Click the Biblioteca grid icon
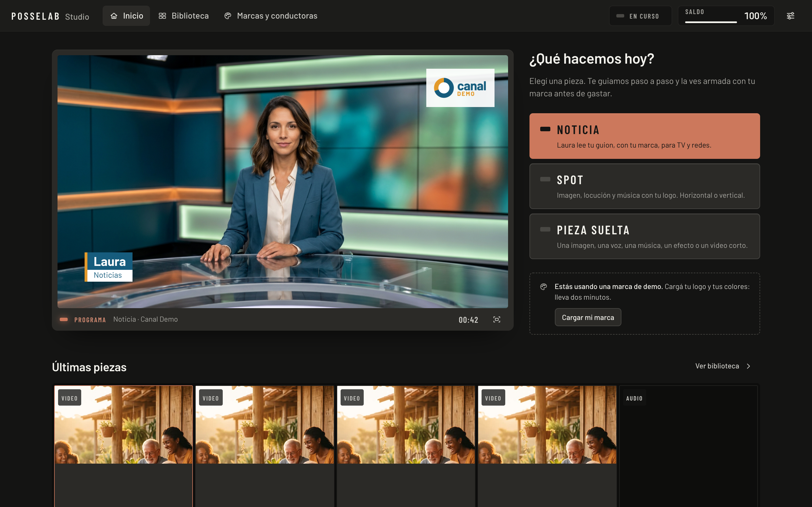 162,16
